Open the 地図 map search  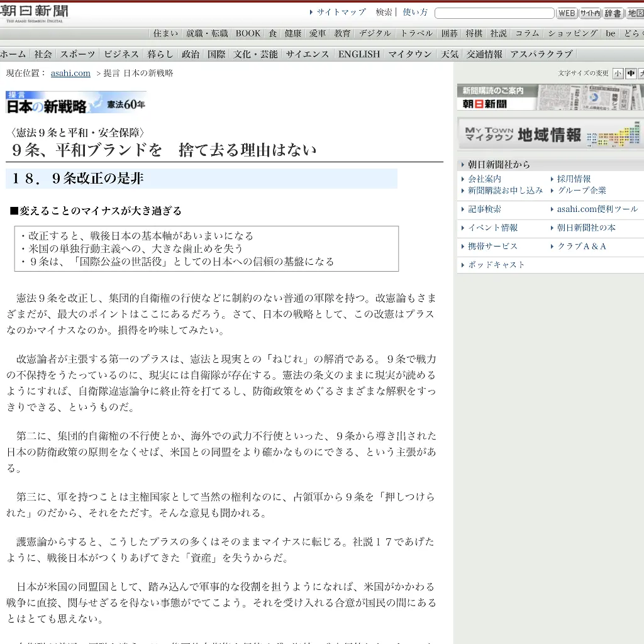pyautogui.click(x=635, y=13)
